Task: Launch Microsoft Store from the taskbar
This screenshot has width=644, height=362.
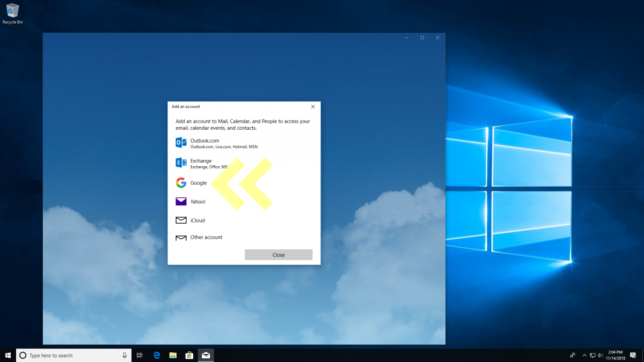Action: pos(189,355)
